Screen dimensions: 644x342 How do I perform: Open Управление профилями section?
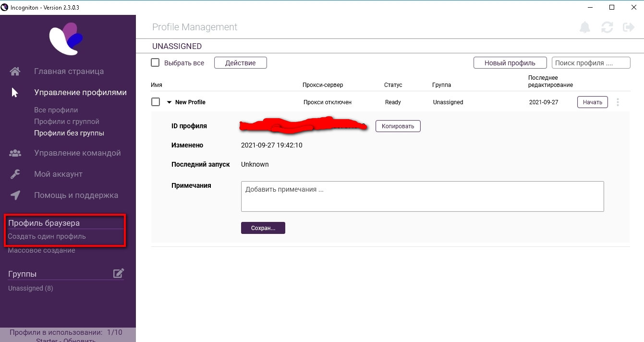pyautogui.click(x=80, y=93)
